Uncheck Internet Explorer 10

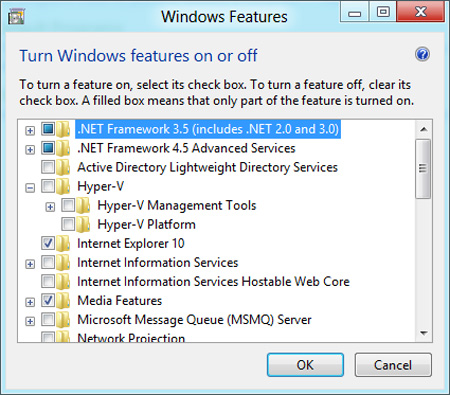point(48,243)
